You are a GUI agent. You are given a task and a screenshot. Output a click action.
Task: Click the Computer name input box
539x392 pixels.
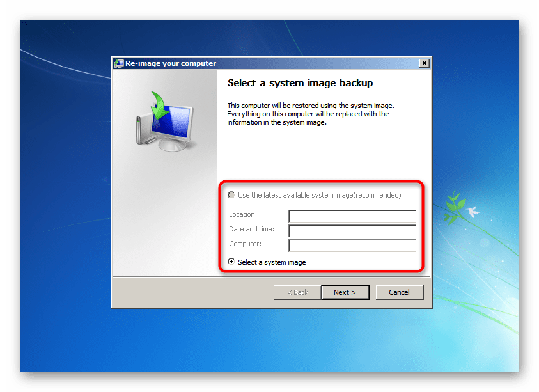point(352,246)
